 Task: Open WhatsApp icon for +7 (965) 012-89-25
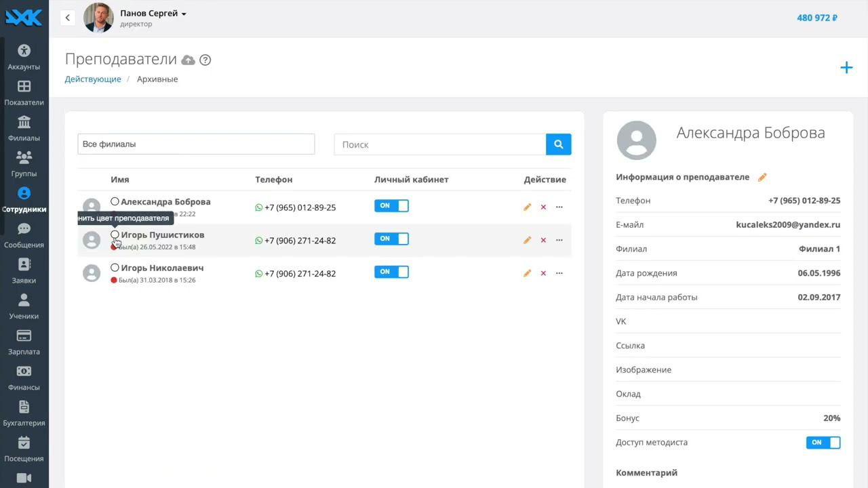(259, 207)
